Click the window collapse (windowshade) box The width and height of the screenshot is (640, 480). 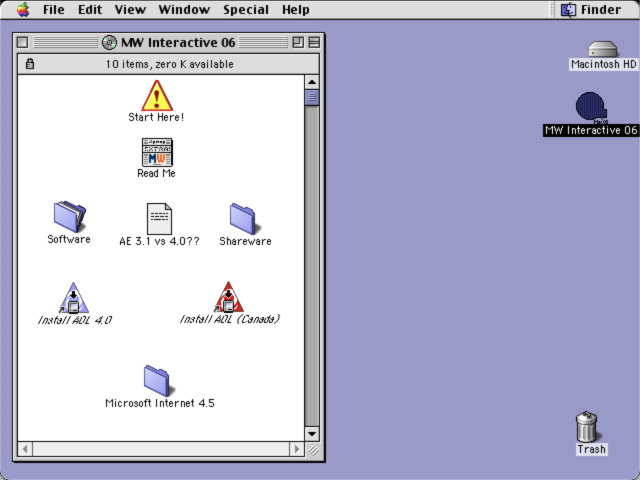pos(314,42)
